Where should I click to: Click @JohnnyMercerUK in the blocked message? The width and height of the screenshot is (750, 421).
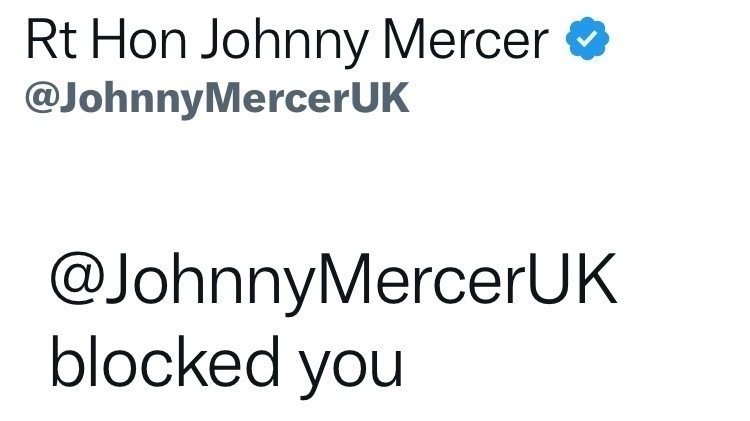pos(333,285)
